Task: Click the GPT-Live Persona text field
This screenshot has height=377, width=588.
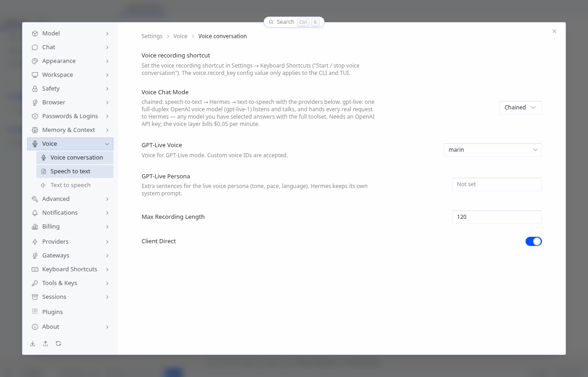Action: point(497,184)
